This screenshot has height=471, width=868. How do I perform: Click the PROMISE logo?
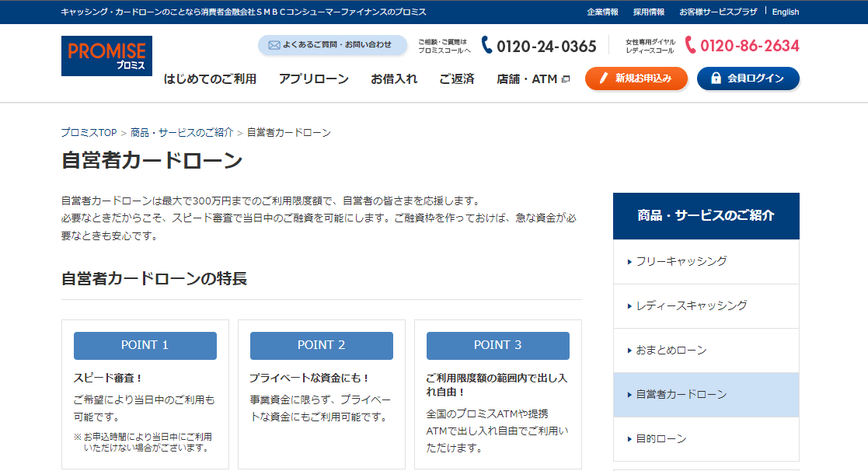pyautogui.click(x=106, y=56)
